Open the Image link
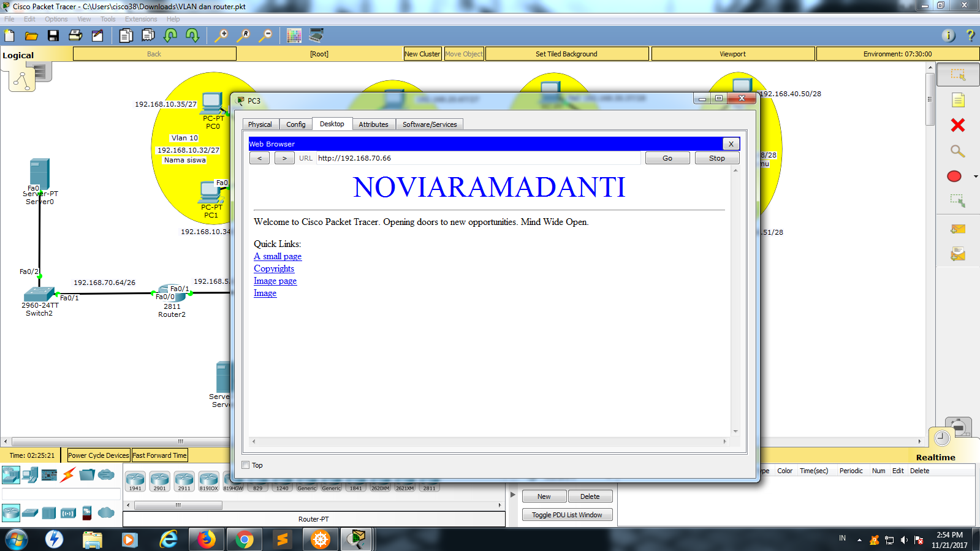980x551 pixels. 265,293
